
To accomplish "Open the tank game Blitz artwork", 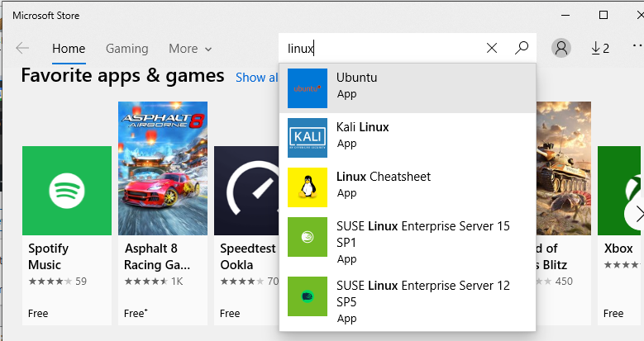I will click(564, 168).
